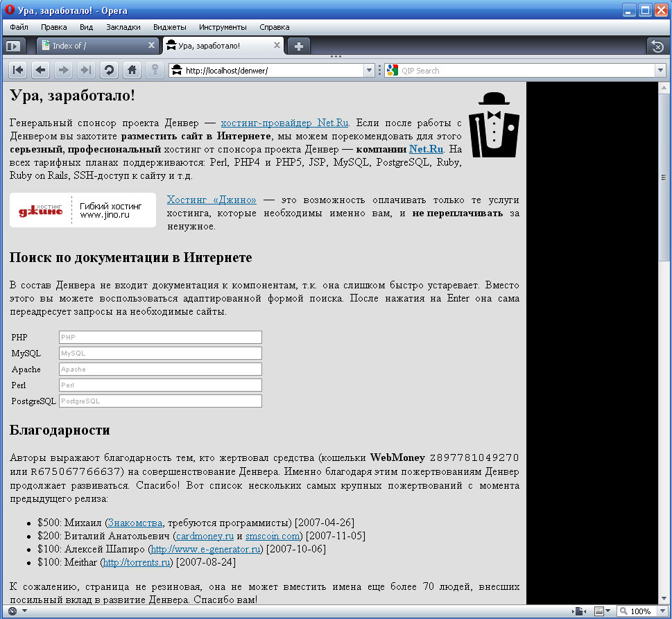672x619 pixels.
Task: Focus the Perl documentation search field
Action: pos(160,385)
